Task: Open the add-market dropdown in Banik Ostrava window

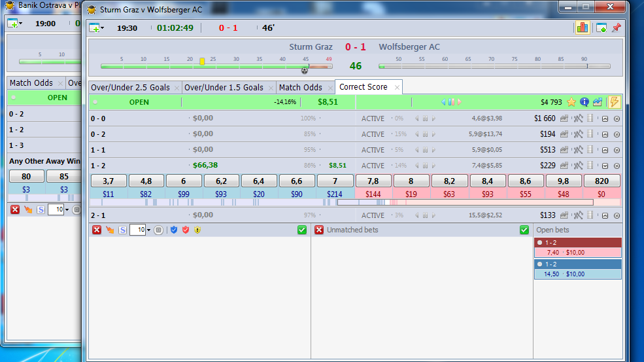Action: click(20, 24)
